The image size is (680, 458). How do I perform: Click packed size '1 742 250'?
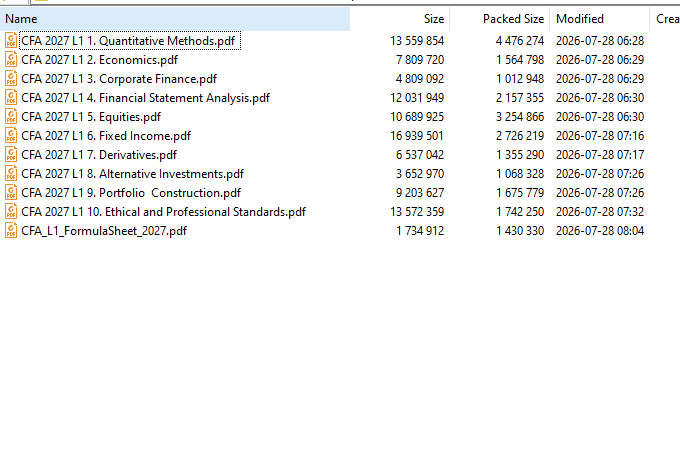[520, 212]
